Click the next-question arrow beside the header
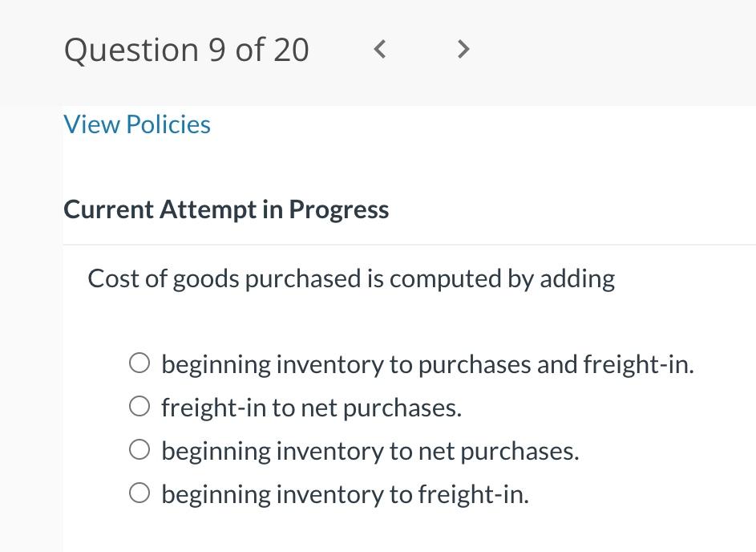 463,49
